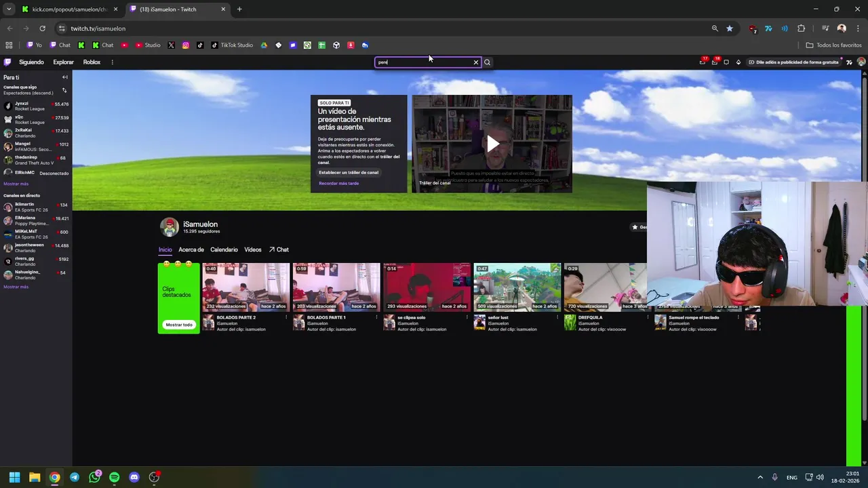Open the iSamuelon profile avatar

[170, 227]
